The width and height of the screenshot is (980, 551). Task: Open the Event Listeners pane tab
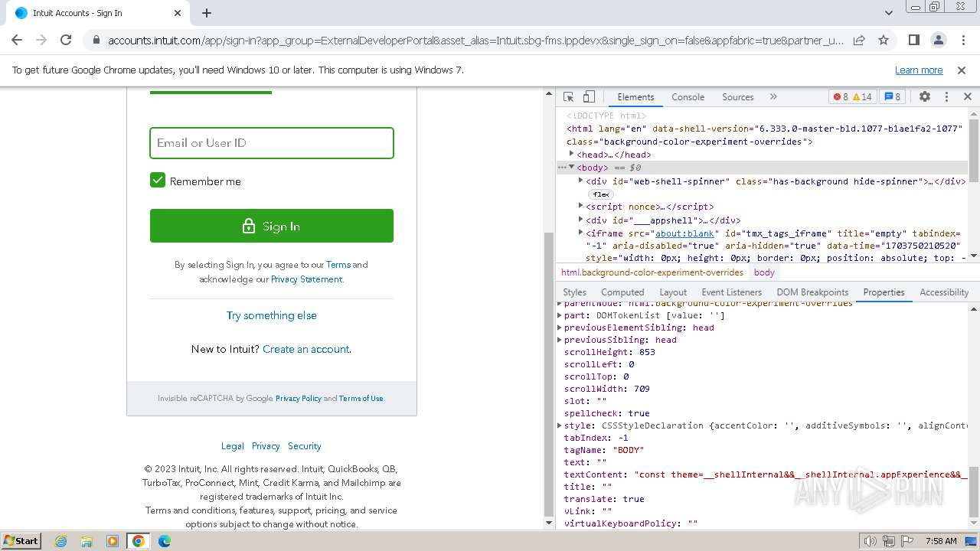732,292
